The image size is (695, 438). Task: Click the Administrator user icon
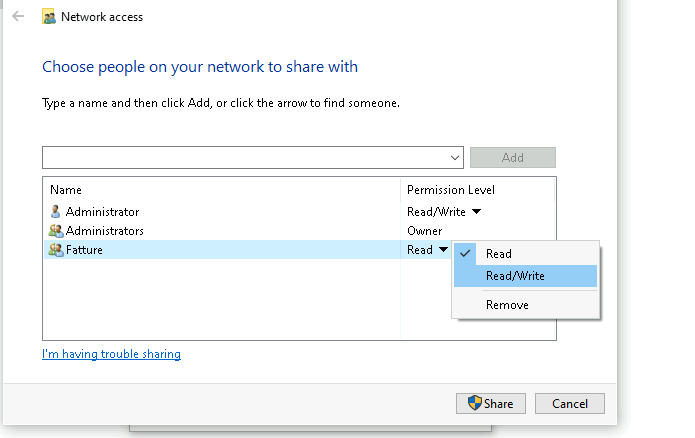coord(55,211)
